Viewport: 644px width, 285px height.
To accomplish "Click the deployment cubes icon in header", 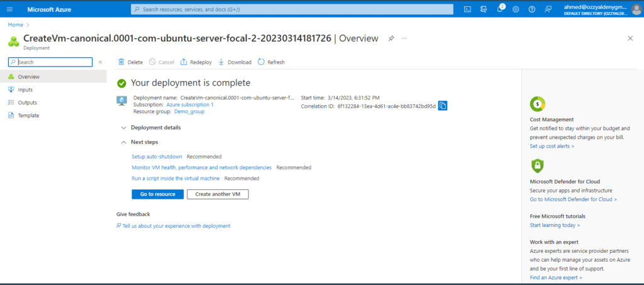I will [x=14, y=42].
